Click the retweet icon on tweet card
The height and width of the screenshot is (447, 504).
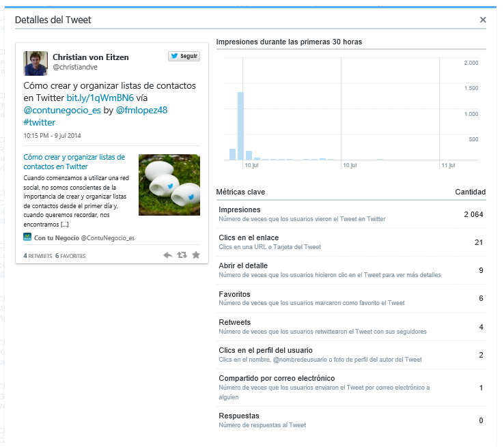coord(182,255)
